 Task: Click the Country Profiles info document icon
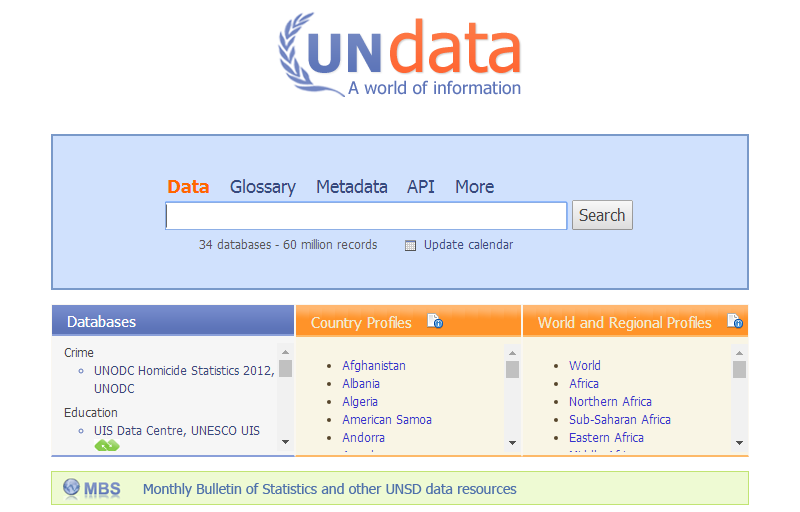[435, 321]
